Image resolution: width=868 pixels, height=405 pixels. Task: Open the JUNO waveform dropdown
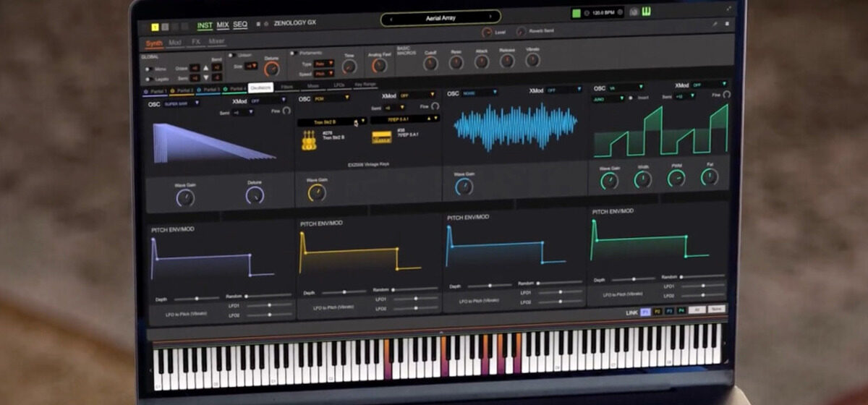tap(608, 98)
